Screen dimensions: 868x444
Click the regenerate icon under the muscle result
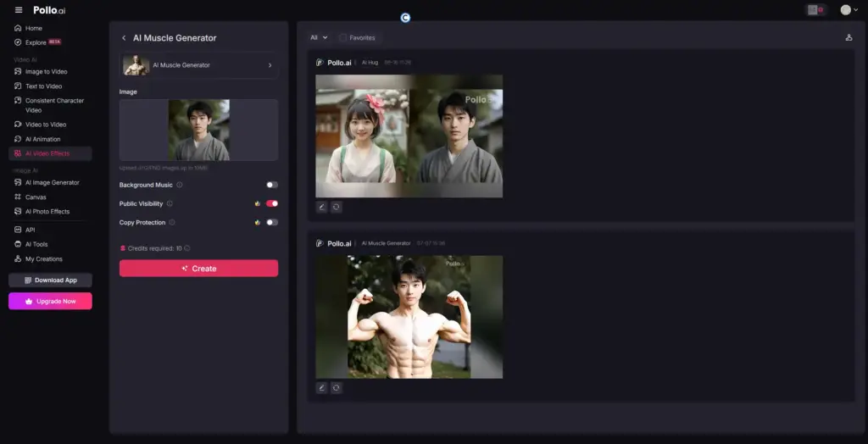(336, 387)
